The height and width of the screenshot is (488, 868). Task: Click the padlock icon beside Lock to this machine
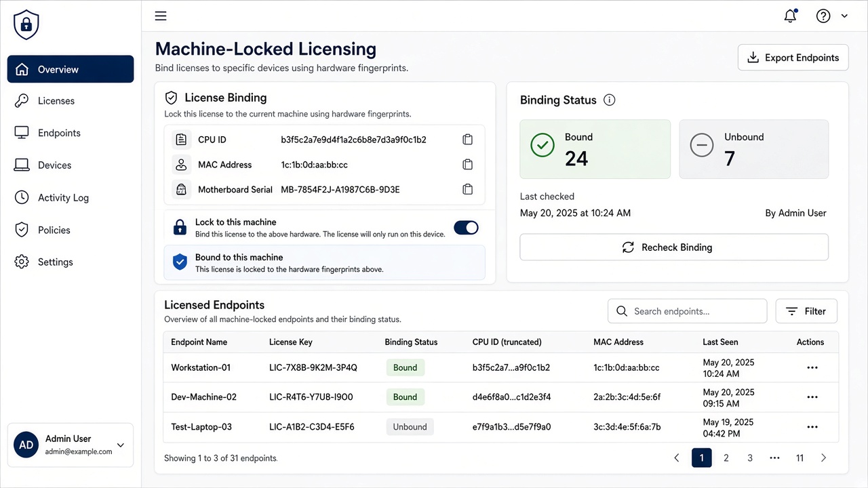click(x=180, y=227)
